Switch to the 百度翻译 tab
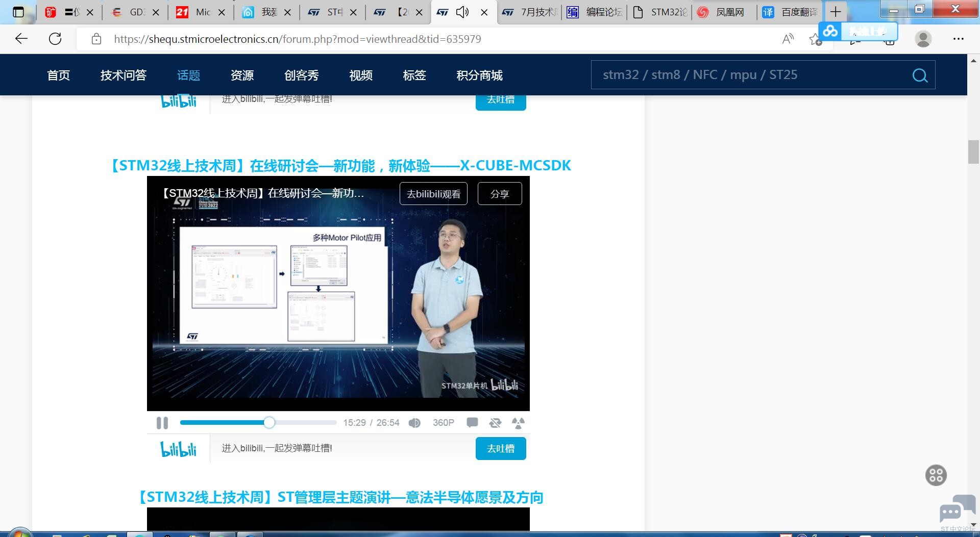Image resolution: width=980 pixels, height=537 pixels. tap(791, 12)
